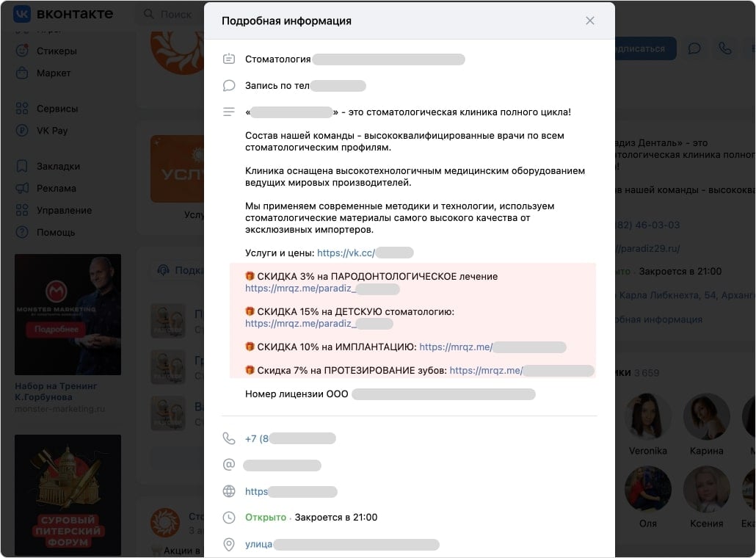
Task: Click the phone call icon
Action: (725, 48)
